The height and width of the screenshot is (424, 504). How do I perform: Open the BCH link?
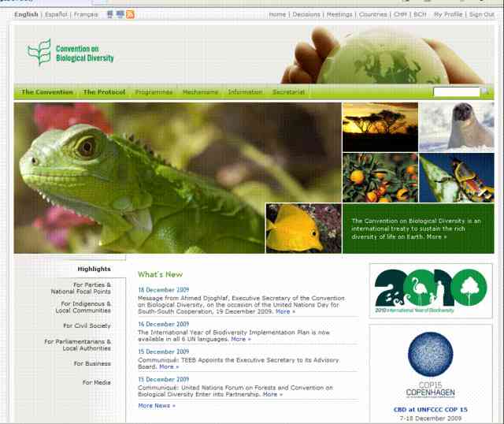point(420,14)
